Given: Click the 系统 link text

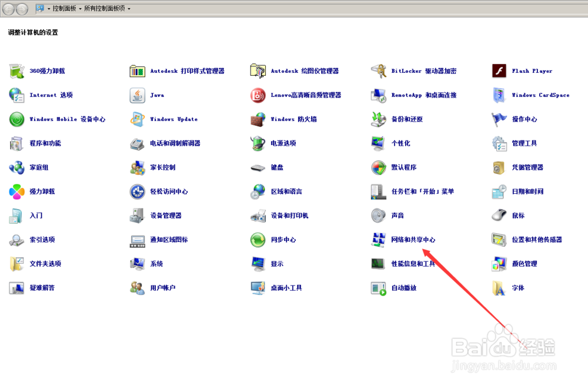Looking at the screenshot, I should (x=157, y=264).
